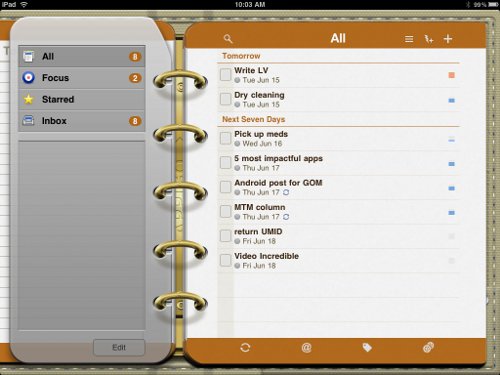Add a new task with plus icon

point(448,39)
